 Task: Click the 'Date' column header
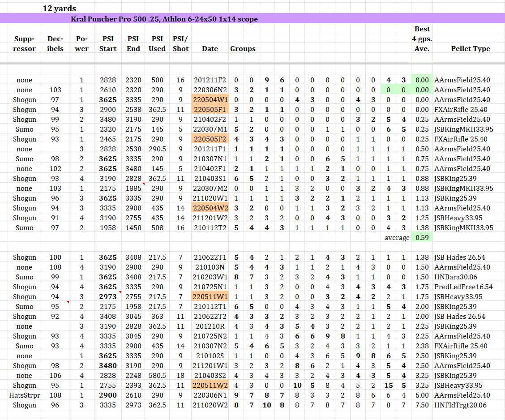(210, 49)
